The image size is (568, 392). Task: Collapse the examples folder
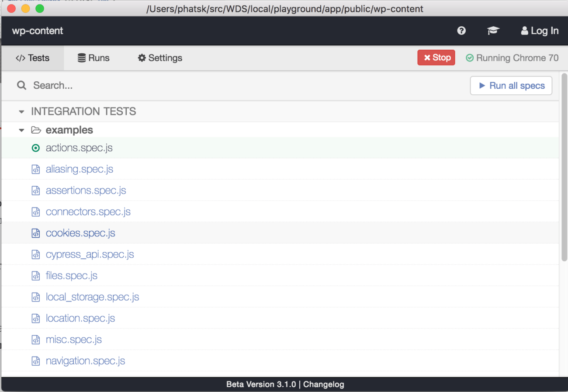[x=21, y=130]
